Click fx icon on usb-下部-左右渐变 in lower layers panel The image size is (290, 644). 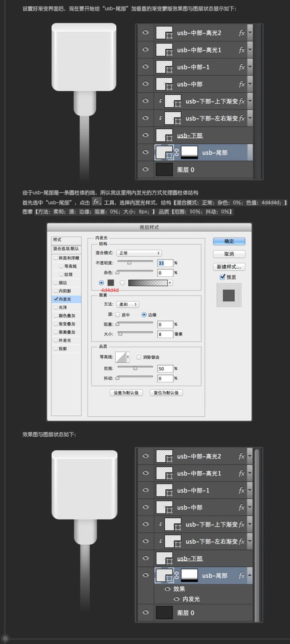pyautogui.click(x=242, y=541)
